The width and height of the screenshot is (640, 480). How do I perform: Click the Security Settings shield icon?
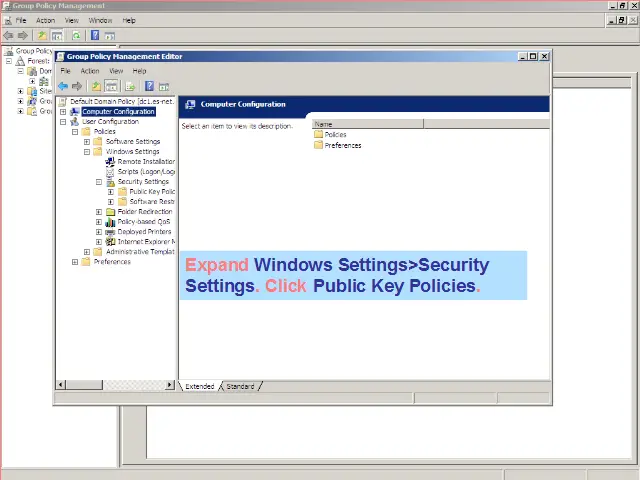[110, 182]
